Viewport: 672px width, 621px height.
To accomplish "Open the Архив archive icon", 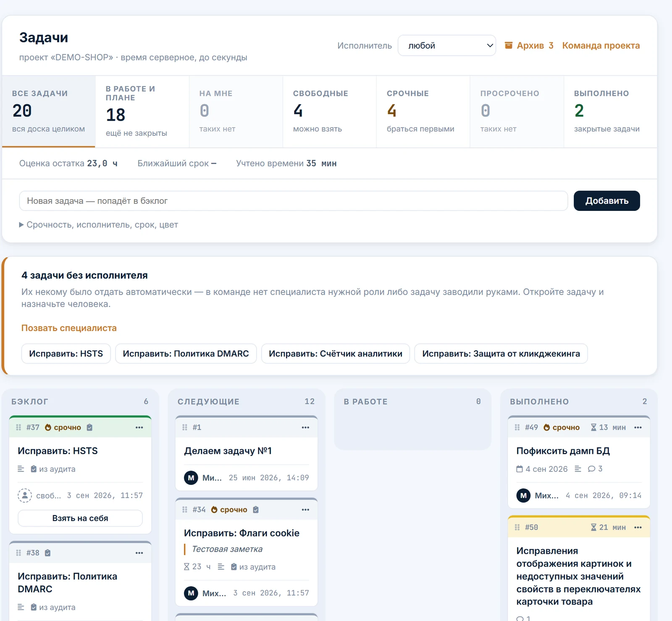I will tap(508, 45).
